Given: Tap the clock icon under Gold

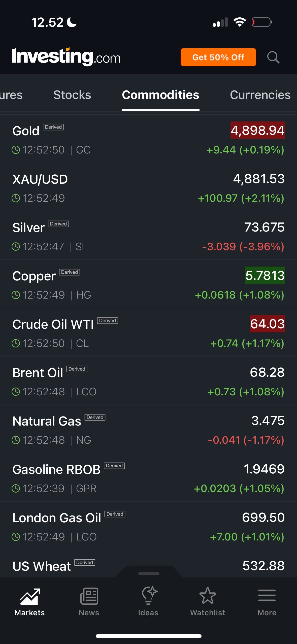Looking at the screenshot, I should (16, 150).
